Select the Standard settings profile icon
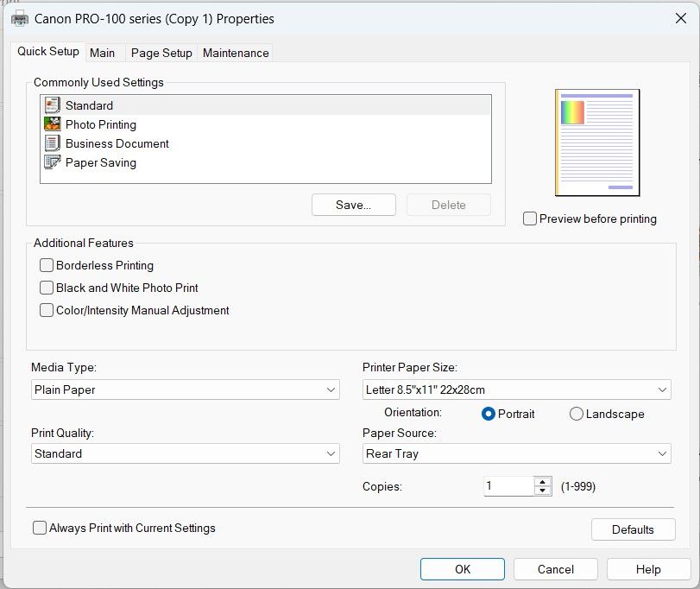This screenshot has height=589, width=700. tap(52, 105)
